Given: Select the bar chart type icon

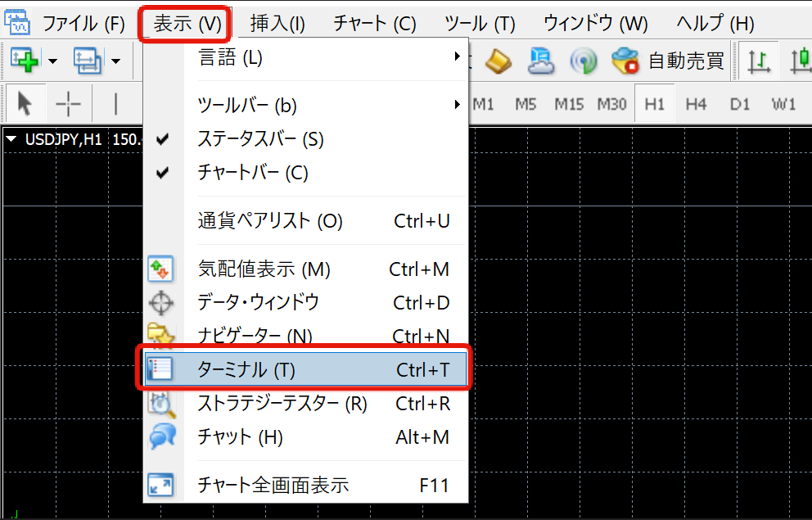Looking at the screenshot, I should (x=759, y=61).
